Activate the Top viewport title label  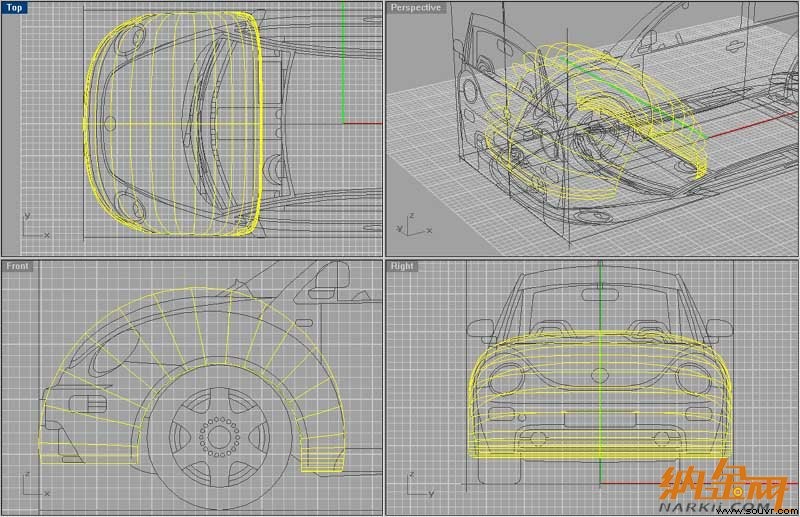tap(14, 8)
